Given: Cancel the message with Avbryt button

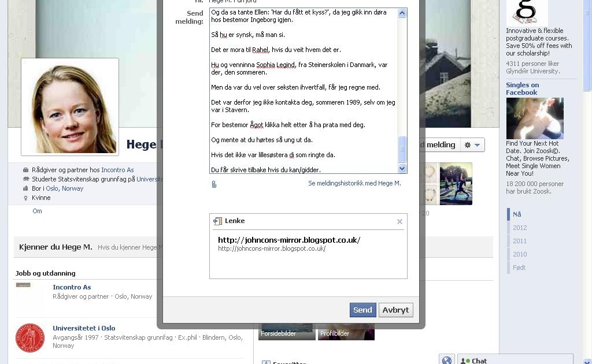Looking at the screenshot, I should click(395, 310).
